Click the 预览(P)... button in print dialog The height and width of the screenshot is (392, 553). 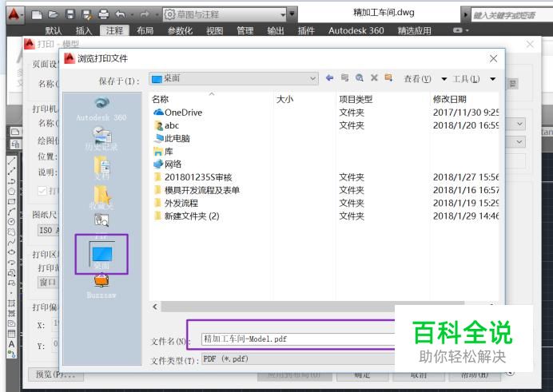tap(56, 374)
